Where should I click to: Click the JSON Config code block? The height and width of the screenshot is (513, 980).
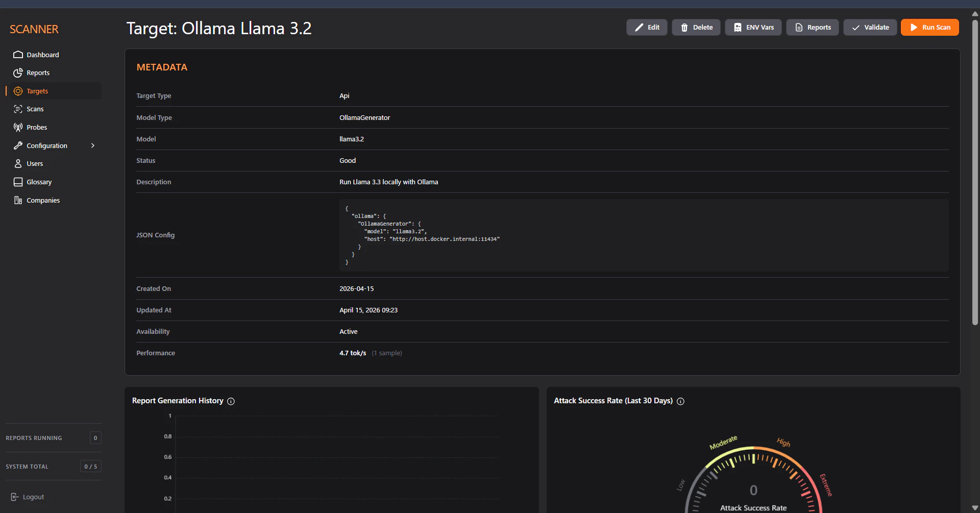coord(644,235)
